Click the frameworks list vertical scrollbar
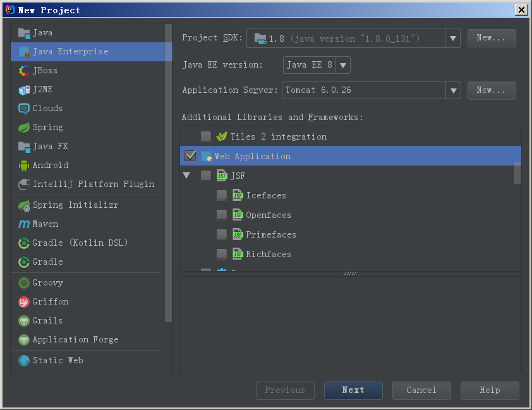Viewport: 532px width, 410px height. 517,172
